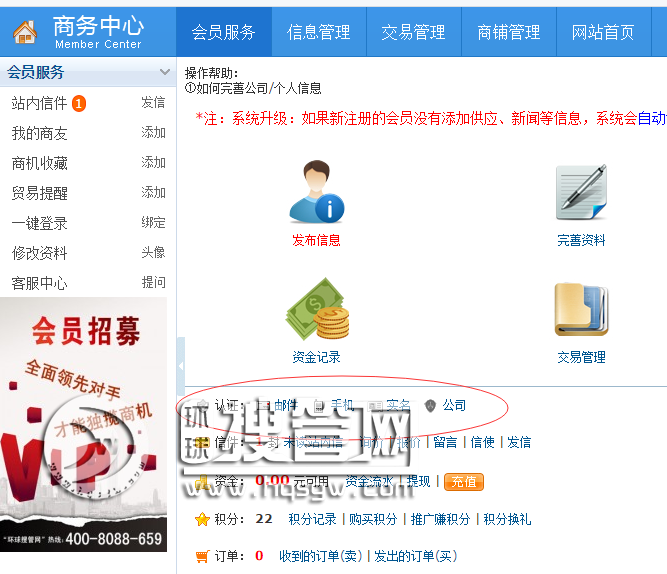
Task: Click the home icon beside 商务中心
Action: coord(25,32)
